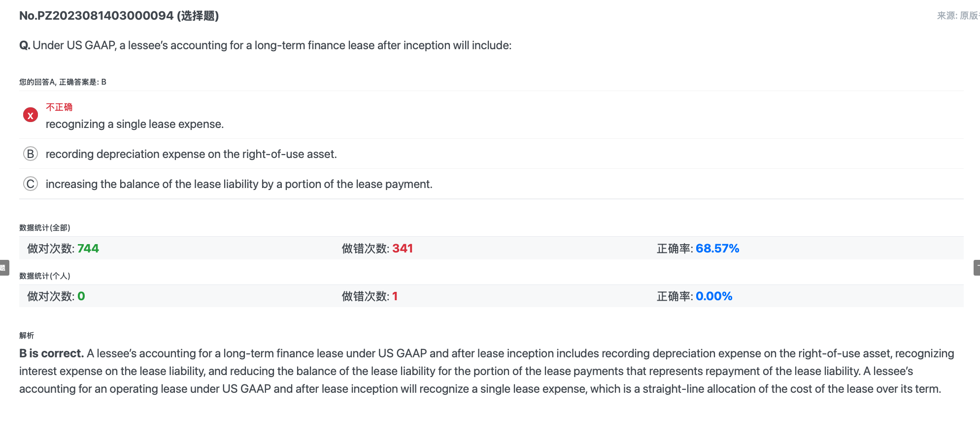Click the 您的回答A, 正确答案是: B line
The image size is (980, 440).
(63, 82)
